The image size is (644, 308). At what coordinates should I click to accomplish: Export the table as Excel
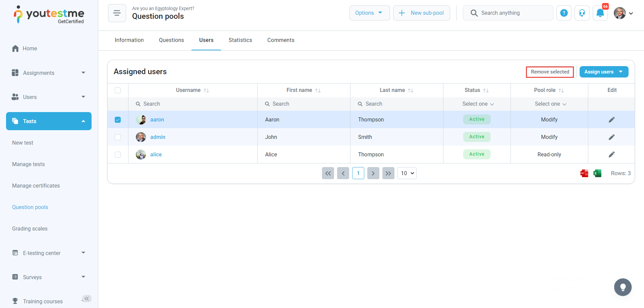597,173
